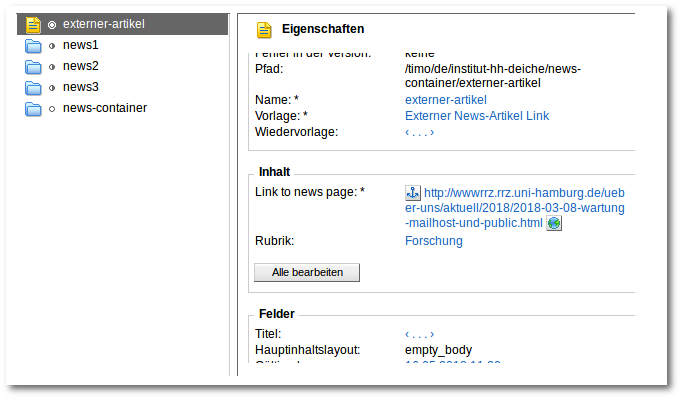Screen dimensions: 681x399
Task: Click the Felder section heading
Action: pyautogui.click(x=276, y=314)
